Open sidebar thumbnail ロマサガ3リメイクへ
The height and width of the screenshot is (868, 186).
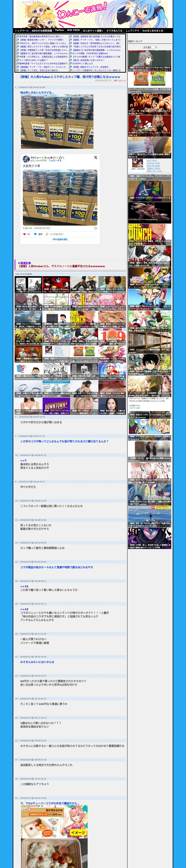(x=149, y=213)
